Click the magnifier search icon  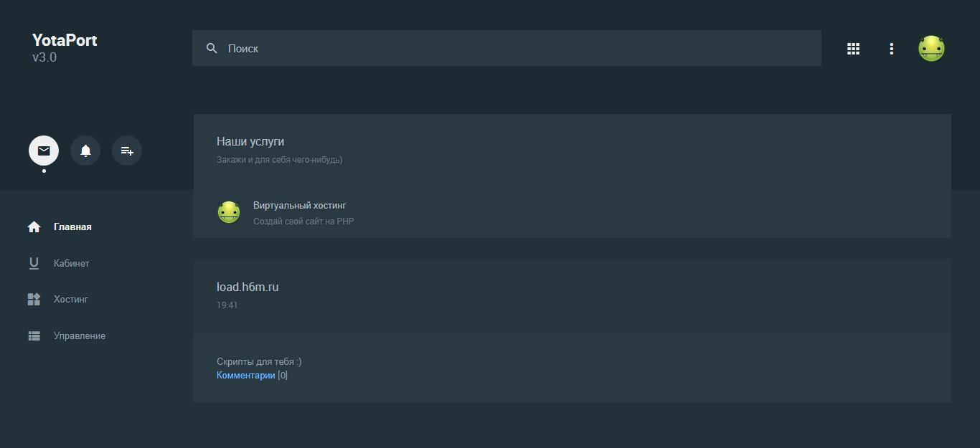click(x=212, y=48)
